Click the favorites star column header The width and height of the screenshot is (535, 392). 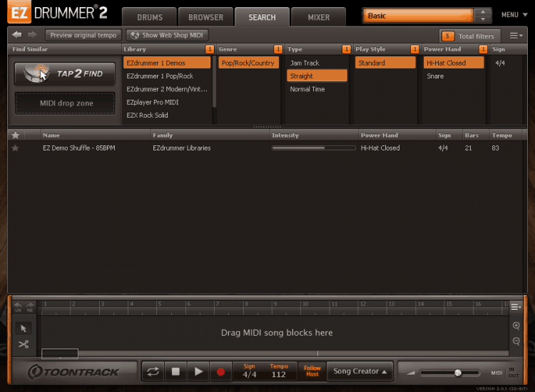tap(16, 135)
